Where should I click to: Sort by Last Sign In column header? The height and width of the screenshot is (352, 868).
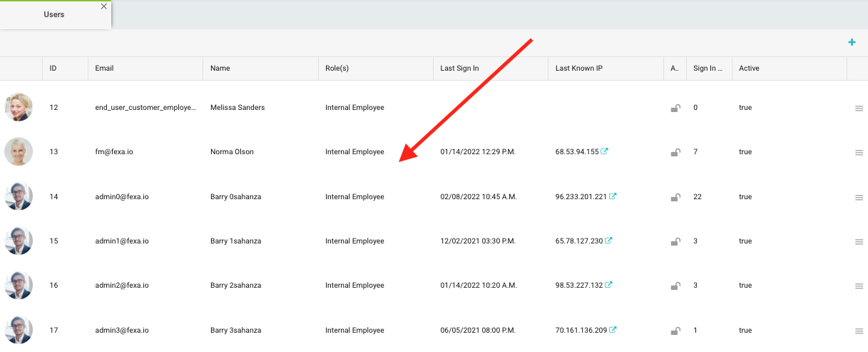(459, 69)
